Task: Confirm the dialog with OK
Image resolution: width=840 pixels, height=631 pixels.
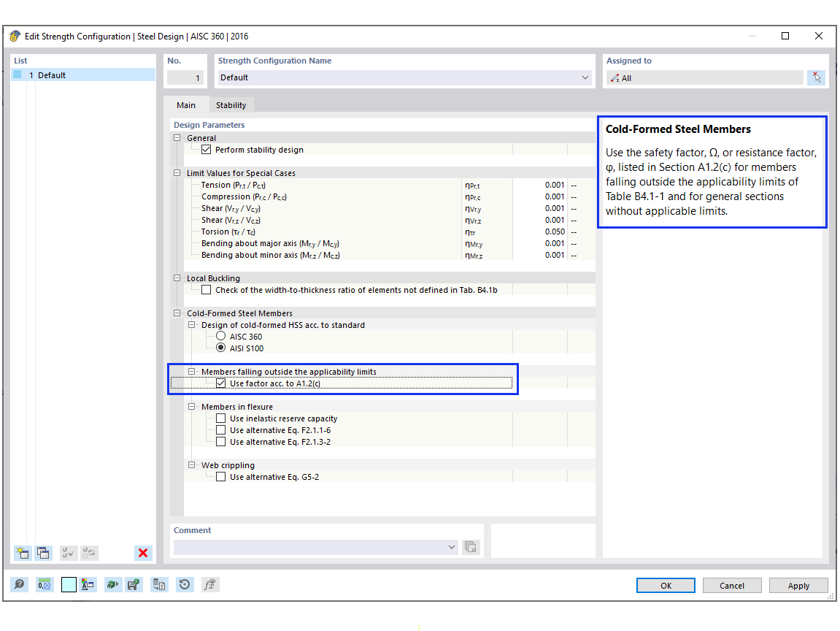Action: coord(665,585)
